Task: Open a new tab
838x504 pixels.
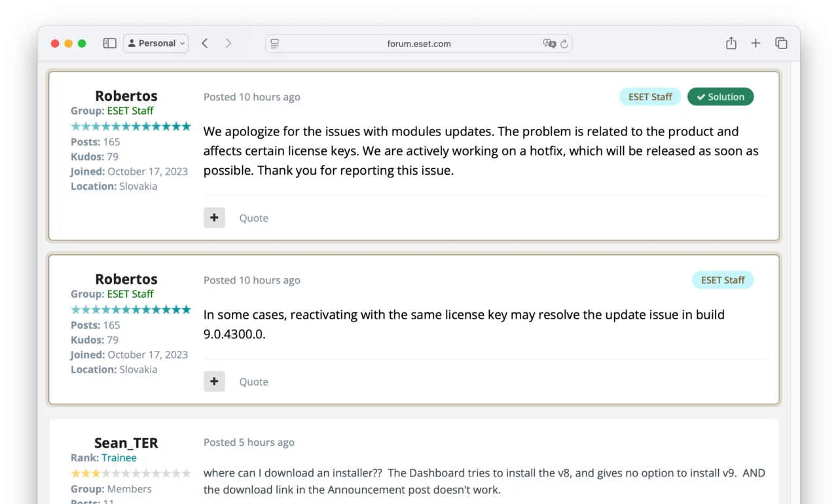Action: [x=756, y=43]
